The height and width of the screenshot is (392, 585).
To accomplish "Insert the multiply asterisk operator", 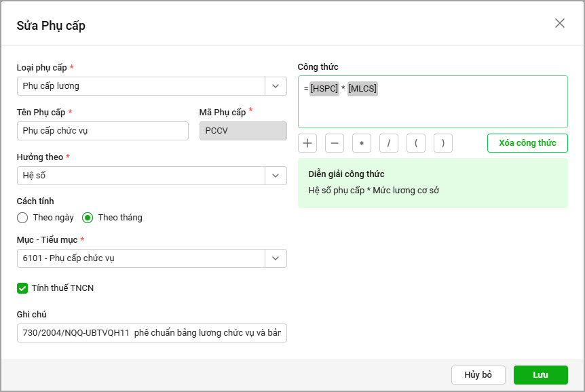I will pyautogui.click(x=362, y=143).
